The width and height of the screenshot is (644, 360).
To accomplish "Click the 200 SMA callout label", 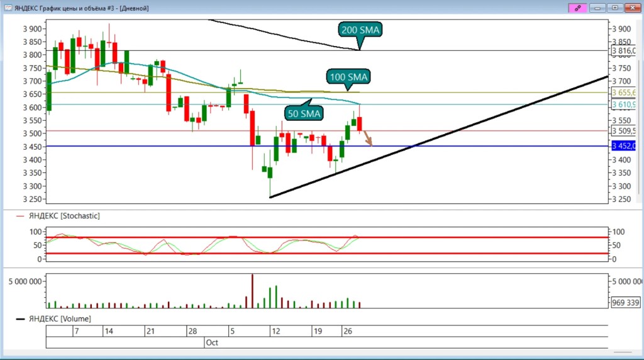I will (x=360, y=30).
